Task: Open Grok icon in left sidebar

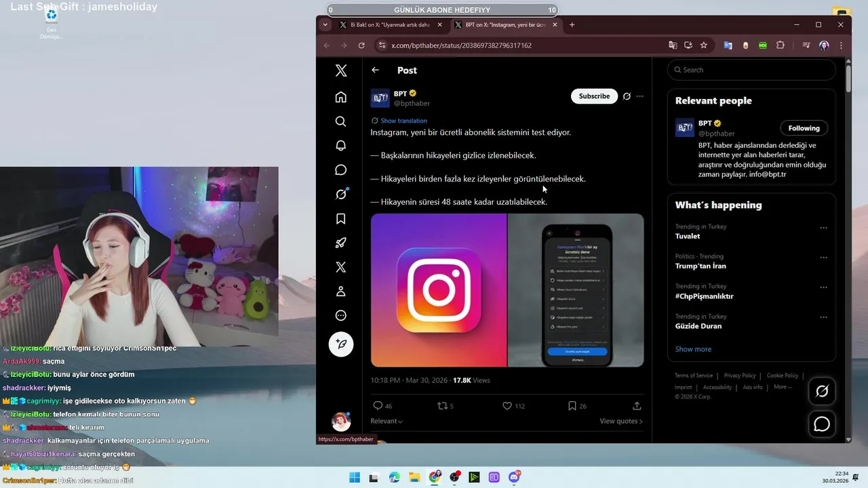Action: 341,195
